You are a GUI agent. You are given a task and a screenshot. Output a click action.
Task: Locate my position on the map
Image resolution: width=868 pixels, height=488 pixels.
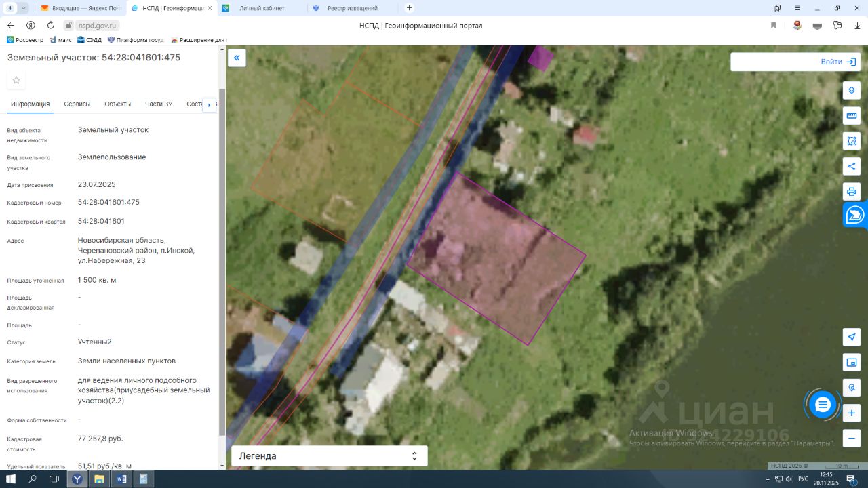[852, 337]
